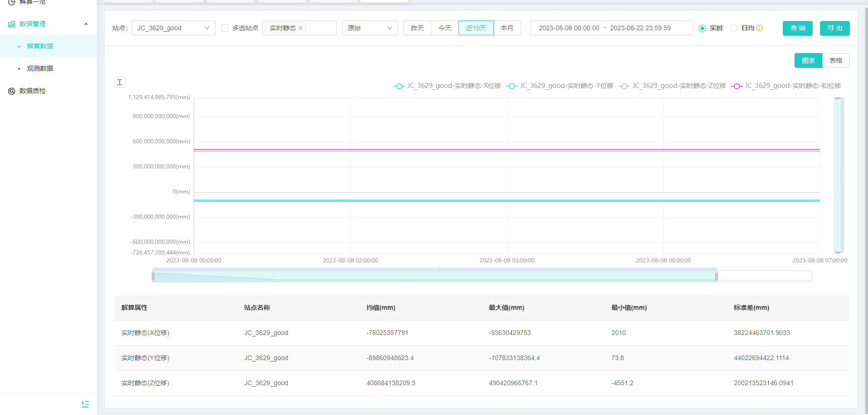Select the 实时 radio button
The width and height of the screenshot is (868, 415).
click(x=702, y=28)
